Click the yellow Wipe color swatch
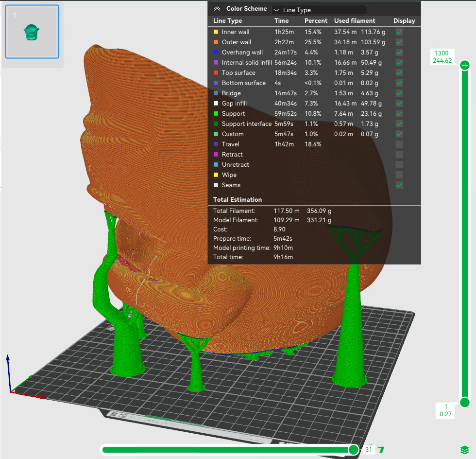 tap(216, 175)
